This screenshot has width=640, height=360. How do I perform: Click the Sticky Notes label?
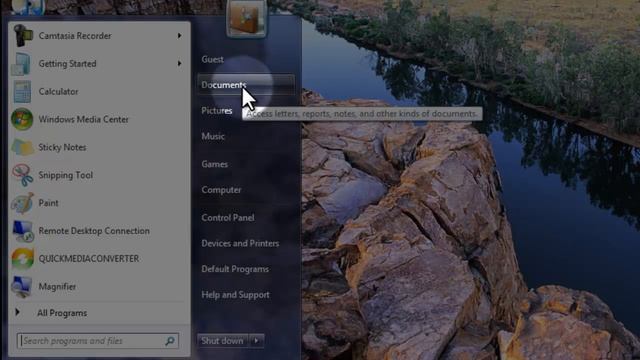click(x=62, y=147)
